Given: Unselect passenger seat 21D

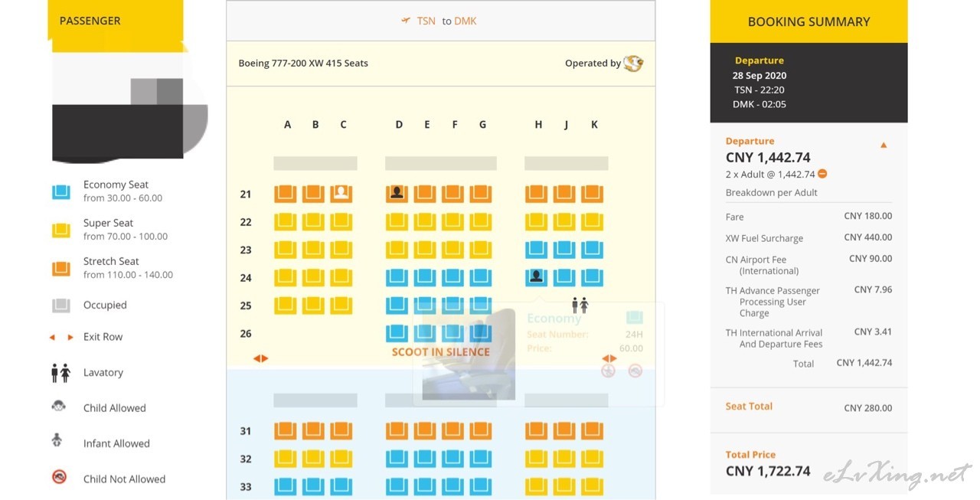Looking at the screenshot, I should pos(397,194).
